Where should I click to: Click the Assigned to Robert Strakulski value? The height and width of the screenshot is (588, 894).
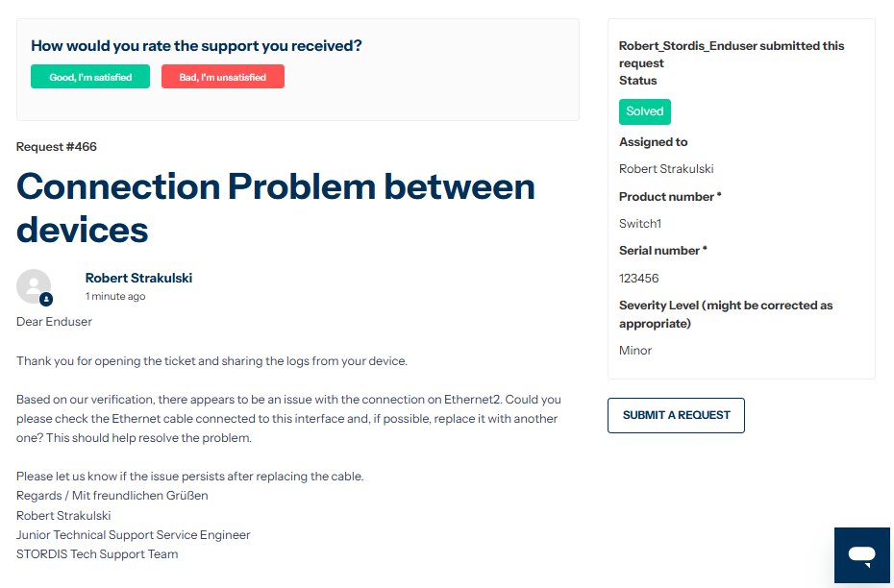(666, 169)
